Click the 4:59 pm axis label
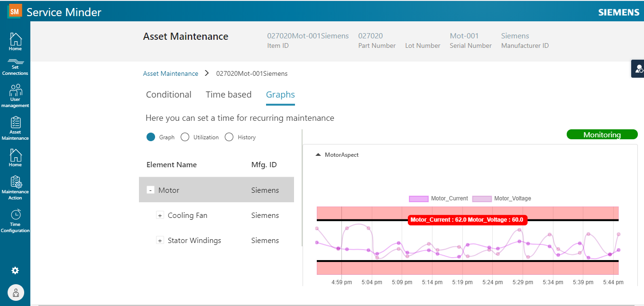The width and height of the screenshot is (644, 306). pos(341,282)
